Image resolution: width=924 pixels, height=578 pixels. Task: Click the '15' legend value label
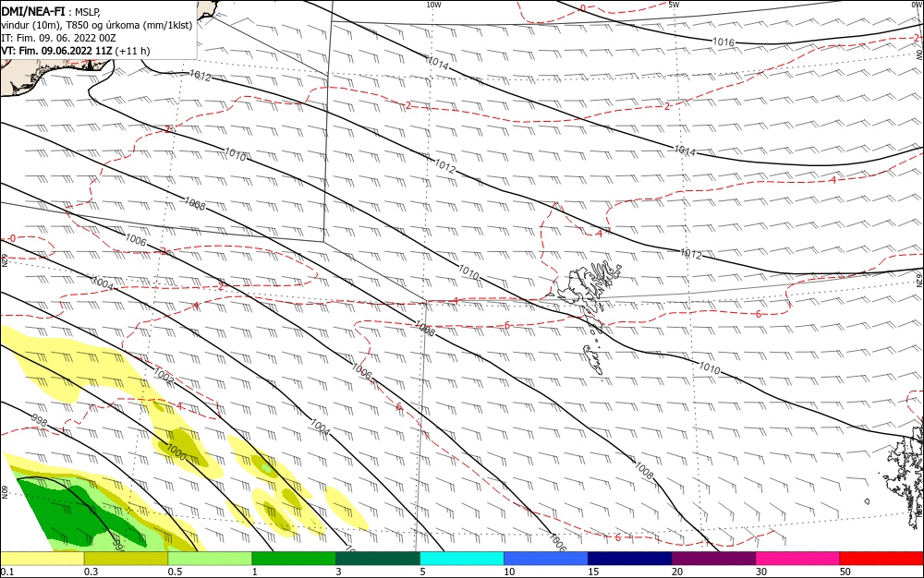coord(593,572)
